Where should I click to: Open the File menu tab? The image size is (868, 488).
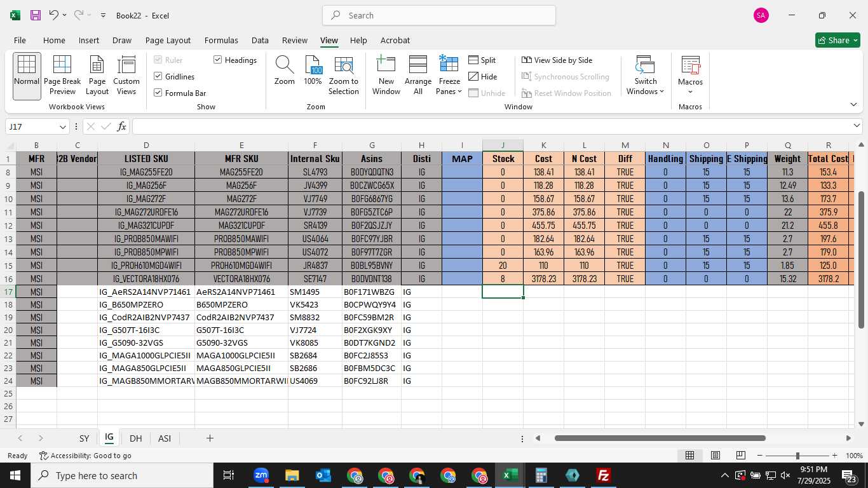coord(20,40)
